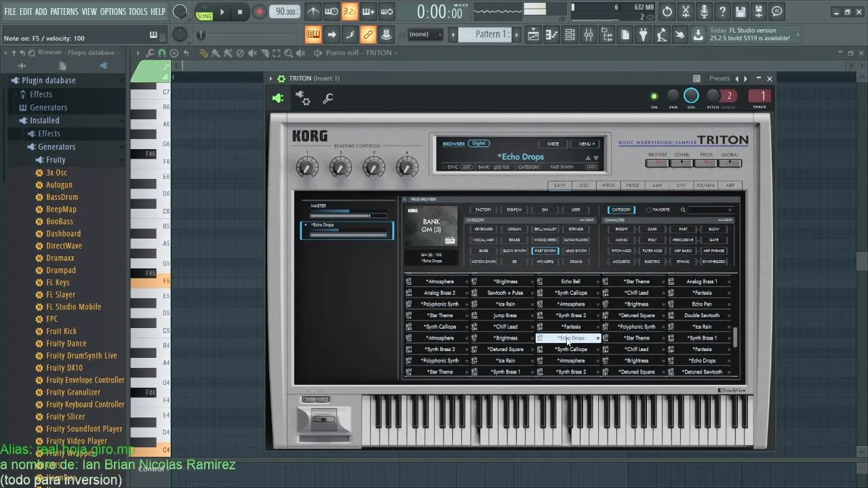Toggle piano roll snap magnet icon
Image resolution: width=868 pixels, height=488 pixels.
pos(161,53)
